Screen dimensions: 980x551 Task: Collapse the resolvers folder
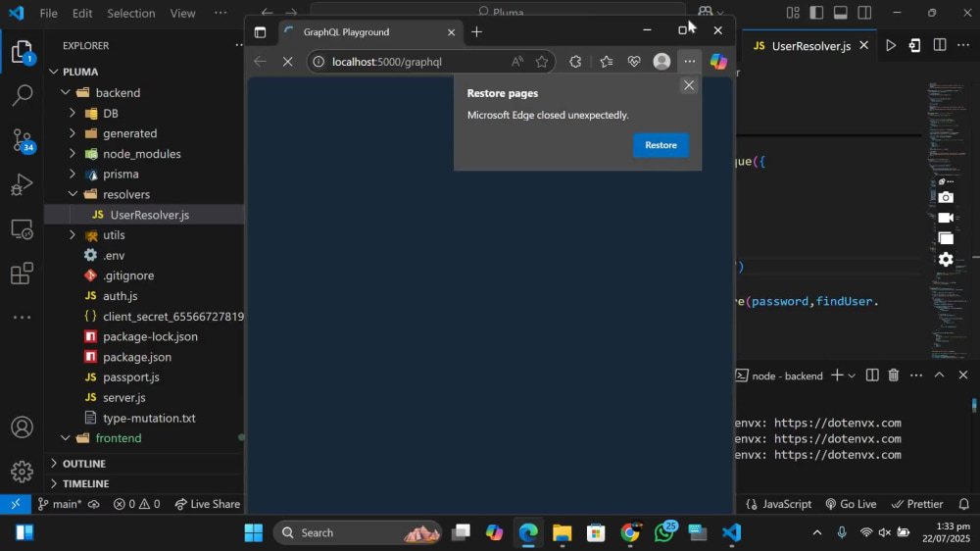(x=73, y=194)
